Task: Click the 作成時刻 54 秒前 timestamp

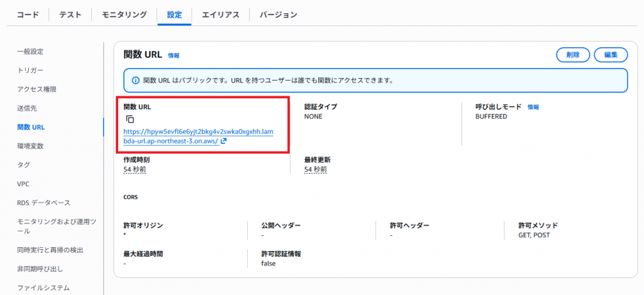Action: (x=135, y=169)
